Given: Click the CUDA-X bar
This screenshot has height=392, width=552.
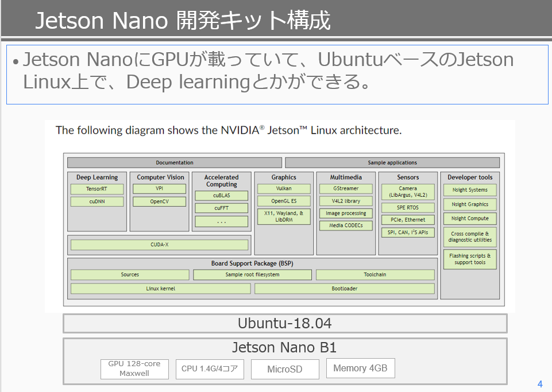Looking at the screenshot, I should pos(160,244).
